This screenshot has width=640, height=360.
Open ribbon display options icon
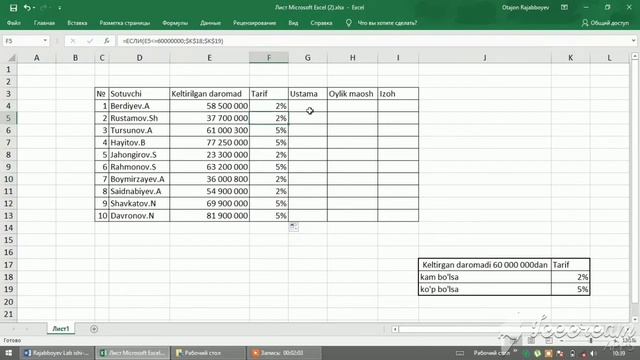pyautogui.click(x=564, y=7)
